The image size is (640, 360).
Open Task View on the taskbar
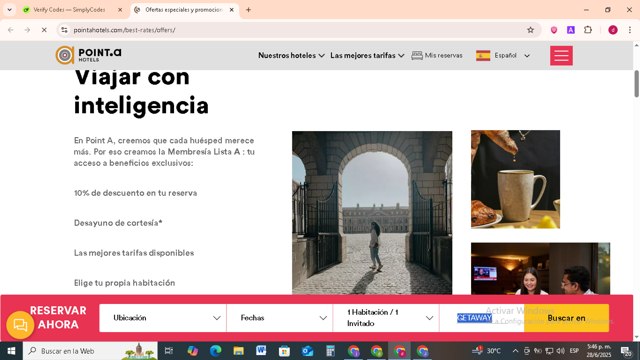(168, 351)
